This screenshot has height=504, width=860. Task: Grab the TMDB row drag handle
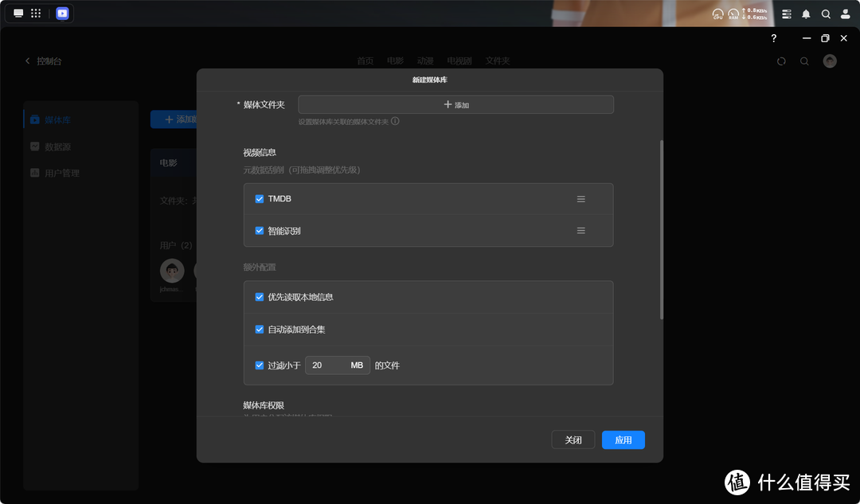580,199
